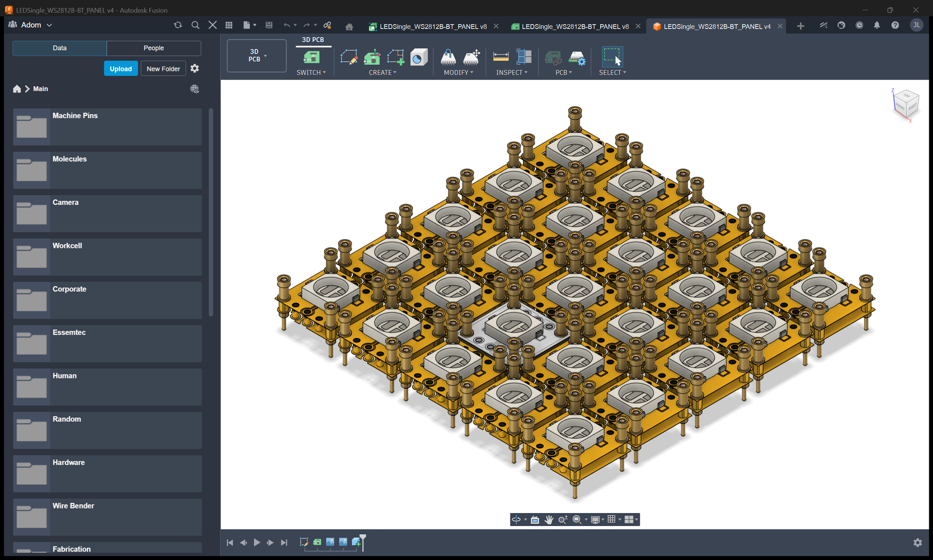
Task: Open the File menu dropdown arrow
Action: 255,25
